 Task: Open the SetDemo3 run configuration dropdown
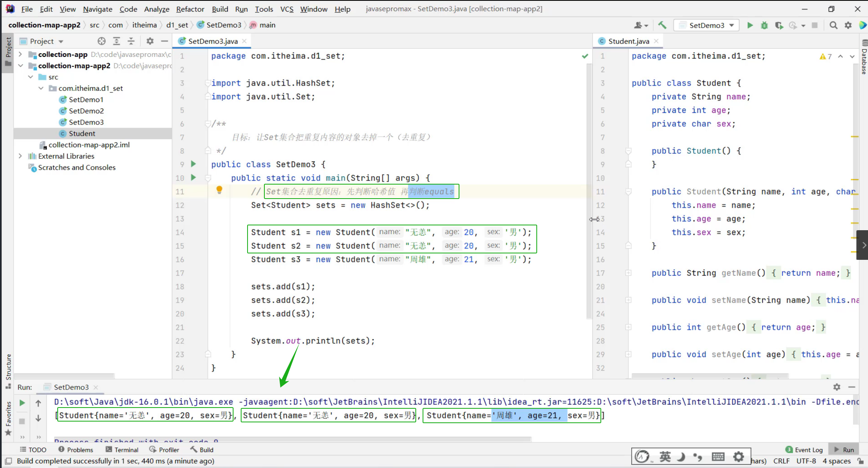click(x=707, y=25)
